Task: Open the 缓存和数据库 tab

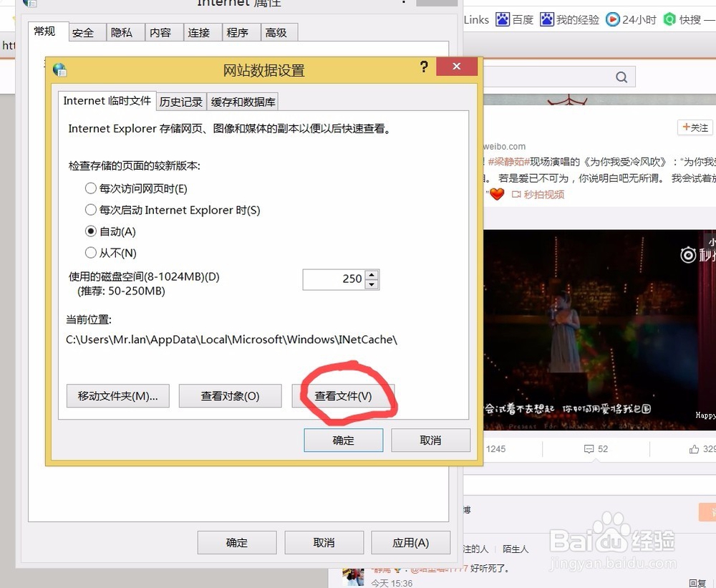Action: click(243, 101)
